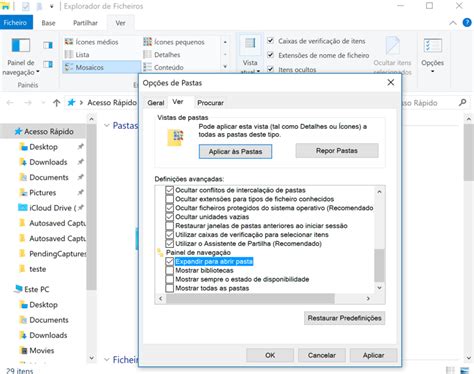
Task: Select Movies under Este PC
Action: (x=37, y=350)
